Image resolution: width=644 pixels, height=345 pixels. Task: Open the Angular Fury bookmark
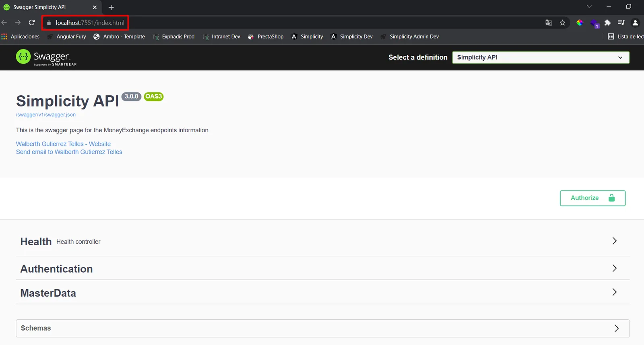66,37
